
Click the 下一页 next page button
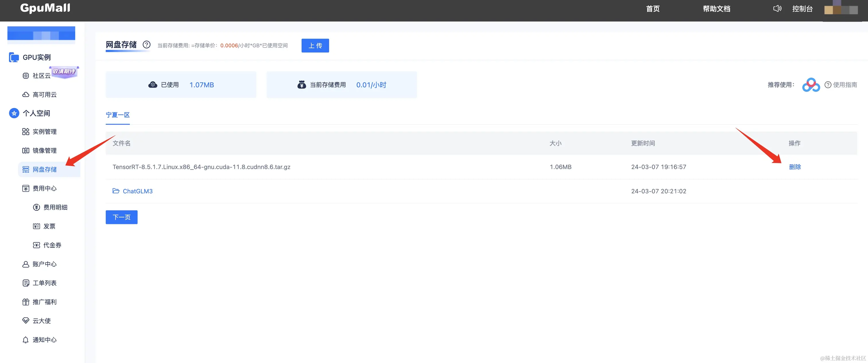coord(121,217)
